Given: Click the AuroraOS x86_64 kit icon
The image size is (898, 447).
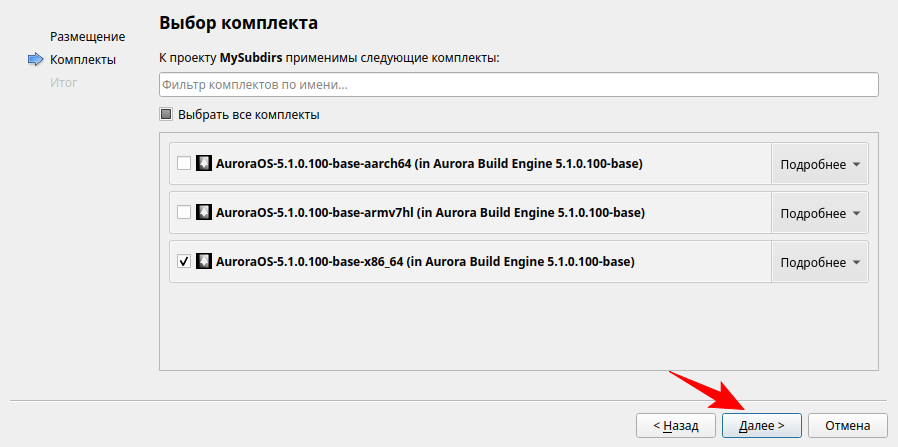Looking at the screenshot, I should tap(204, 261).
